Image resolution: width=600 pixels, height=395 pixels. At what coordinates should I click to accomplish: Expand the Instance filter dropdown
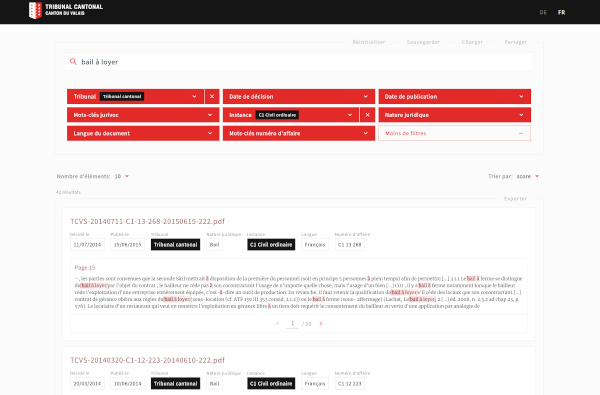(x=291, y=115)
